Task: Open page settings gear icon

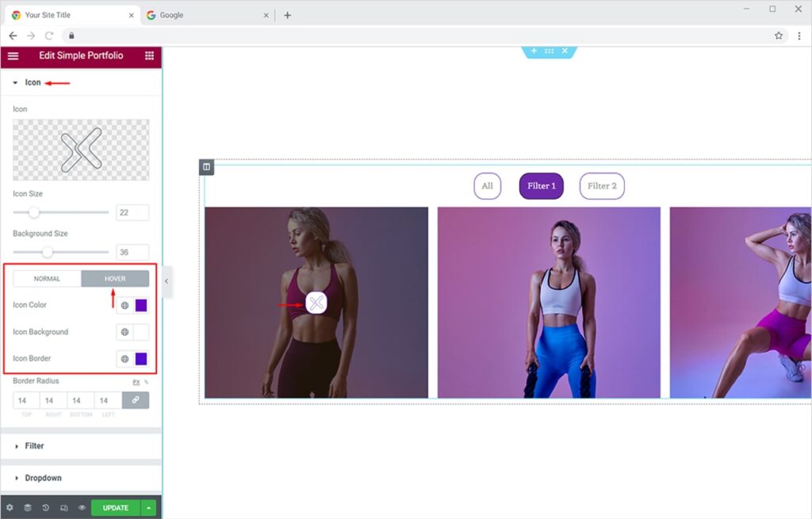Action: pyautogui.click(x=10, y=508)
